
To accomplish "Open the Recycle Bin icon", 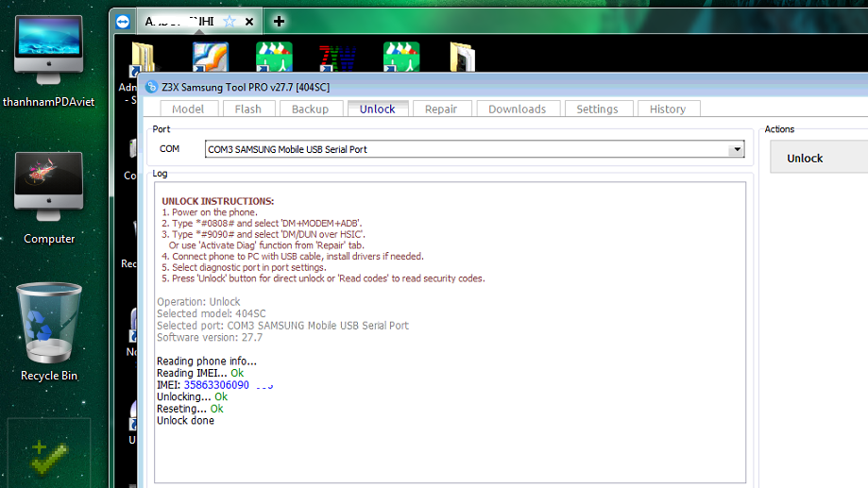I will tap(49, 332).
